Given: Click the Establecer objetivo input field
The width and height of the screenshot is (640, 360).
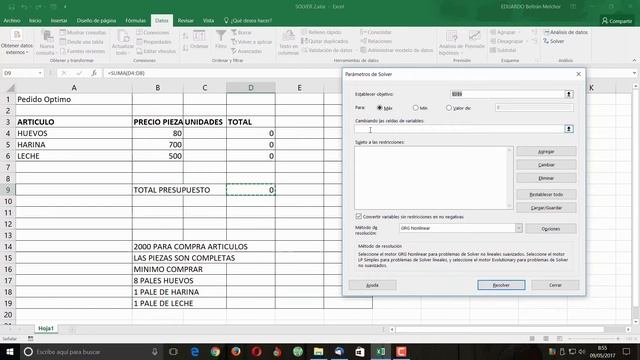Looking at the screenshot, I should pos(507,94).
